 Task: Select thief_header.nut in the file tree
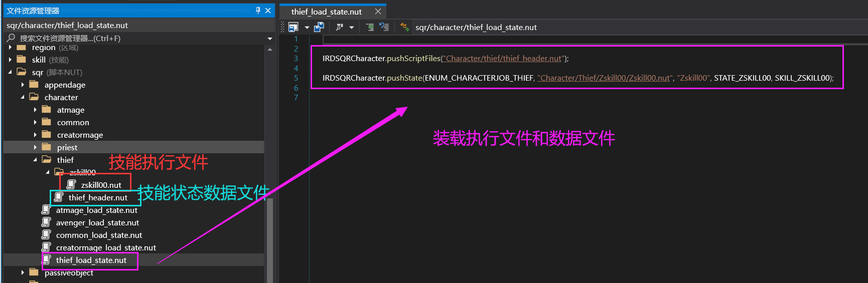tap(98, 197)
